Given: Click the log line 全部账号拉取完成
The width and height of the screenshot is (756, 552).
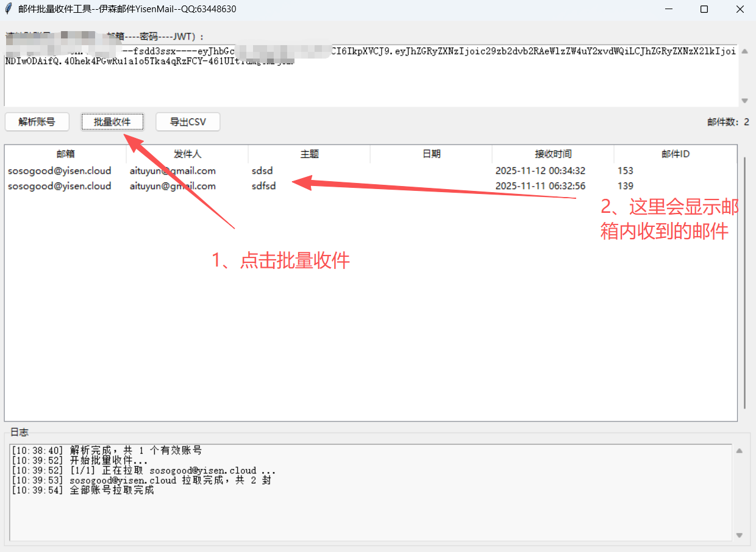Looking at the screenshot, I should tap(85, 490).
